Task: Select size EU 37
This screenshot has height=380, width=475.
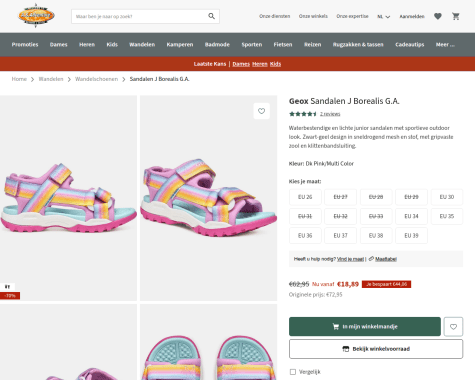Action: click(x=341, y=235)
